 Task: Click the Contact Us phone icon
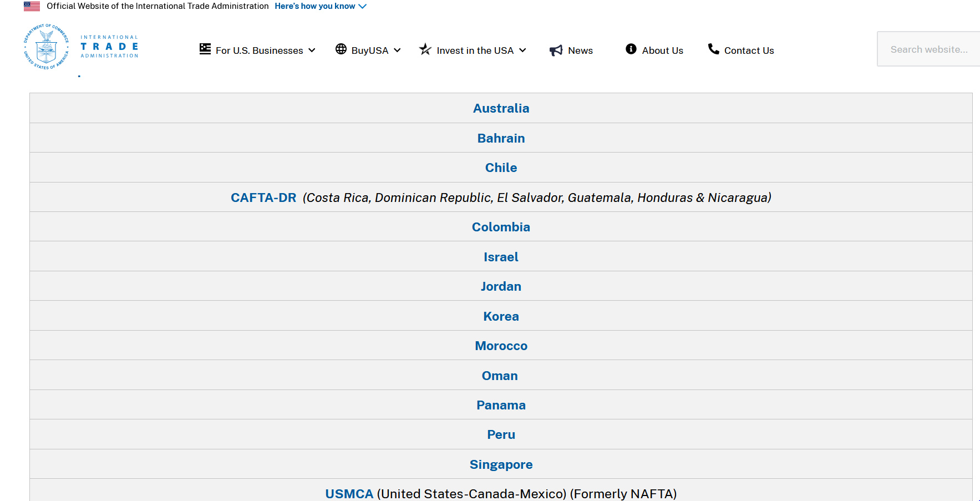pyautogui.click(x=714, y=49)
